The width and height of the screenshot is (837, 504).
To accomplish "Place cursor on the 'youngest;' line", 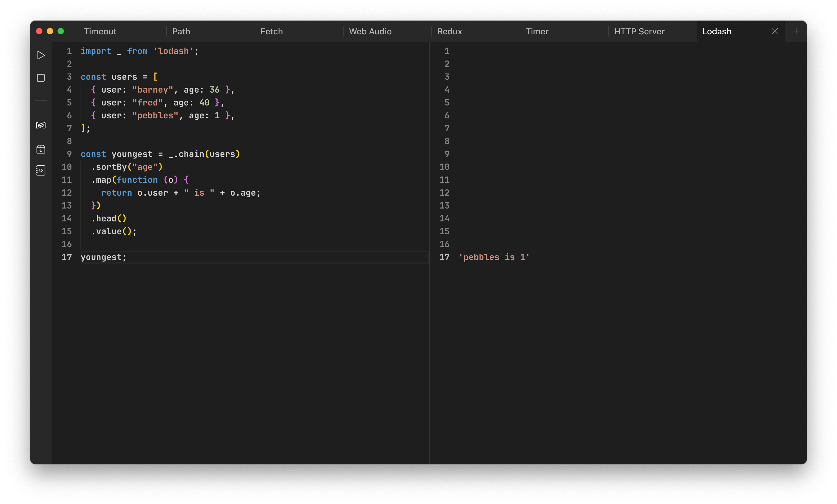I will click(103, 257).
